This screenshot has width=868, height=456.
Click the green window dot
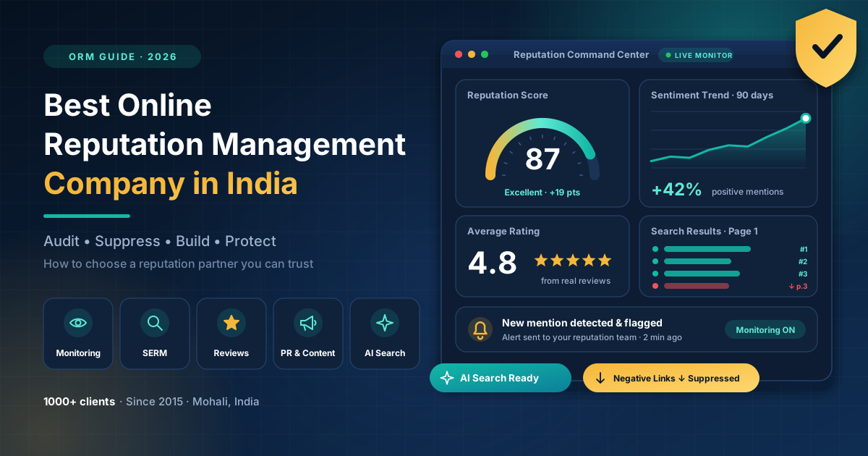click(485, 54)
